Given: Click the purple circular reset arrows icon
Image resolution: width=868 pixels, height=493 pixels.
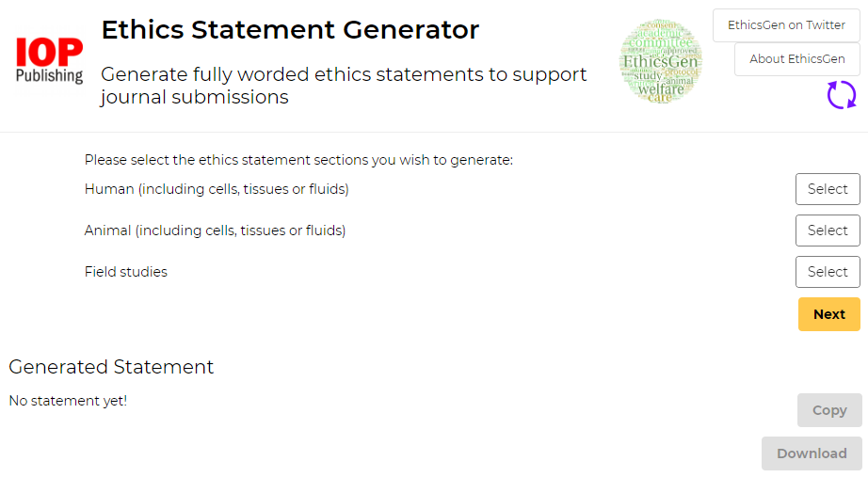Looking at the screenshot, I should [842, 95].
